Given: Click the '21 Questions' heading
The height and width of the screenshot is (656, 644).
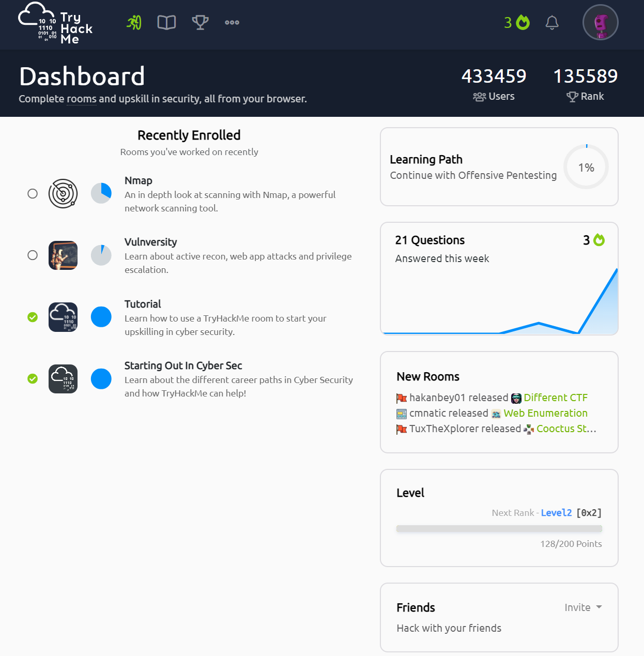Looking at the screenshot, I should pyautogui.click(x=430, y=240).
